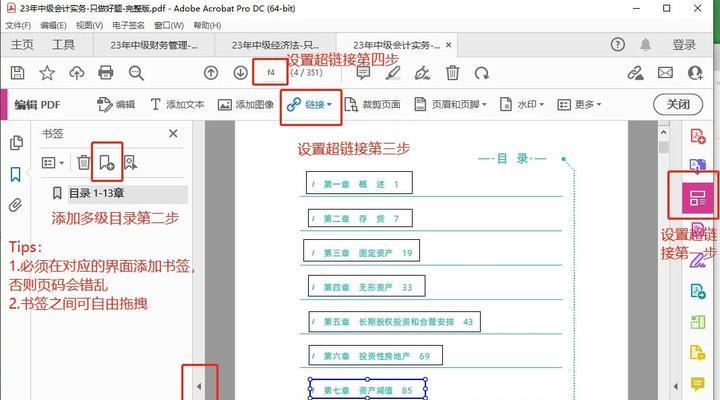Open the 编辑(E) menu

tap(53, 25)
